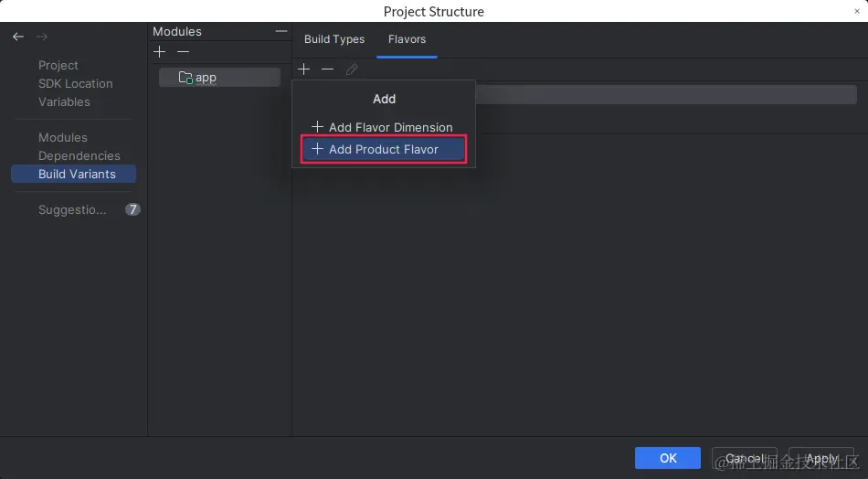
Task: Collapse the Modules panel using dash icon
Action: pos(281,31)
